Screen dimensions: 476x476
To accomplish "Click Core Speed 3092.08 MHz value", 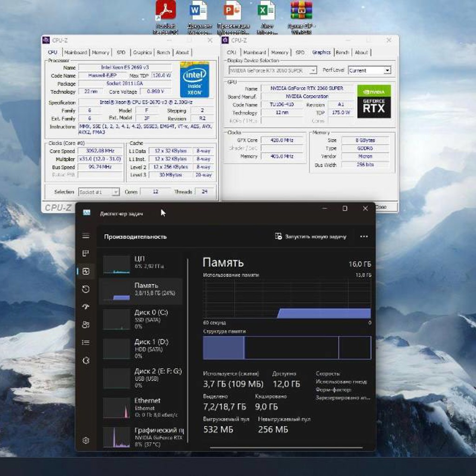I will click(x=100, y=151).
